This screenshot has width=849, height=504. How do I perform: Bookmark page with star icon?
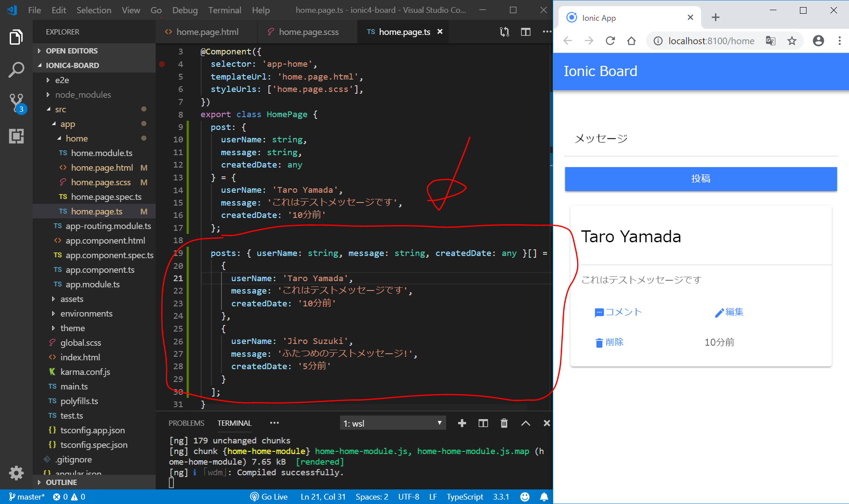(x=792, y=41)
